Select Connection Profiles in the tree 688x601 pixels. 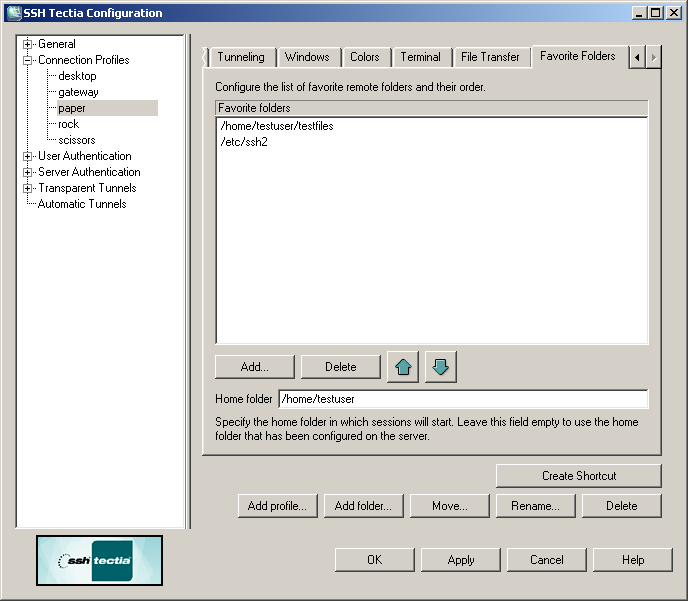coord(84,60)
